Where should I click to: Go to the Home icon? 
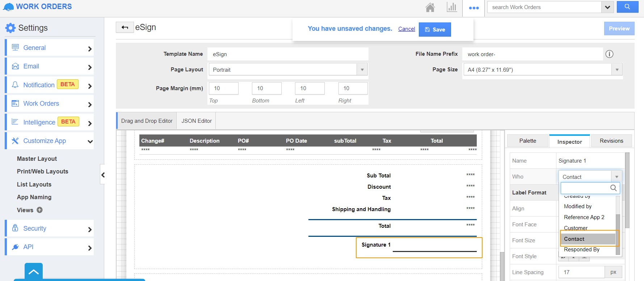[x=430, y=8]
